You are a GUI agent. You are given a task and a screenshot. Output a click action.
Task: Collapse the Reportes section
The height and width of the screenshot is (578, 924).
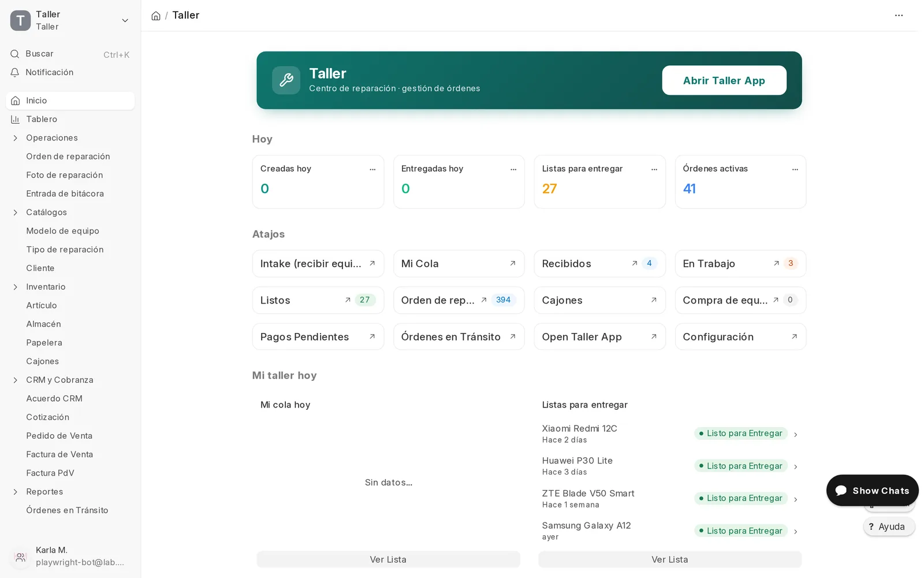pos(16,492)
